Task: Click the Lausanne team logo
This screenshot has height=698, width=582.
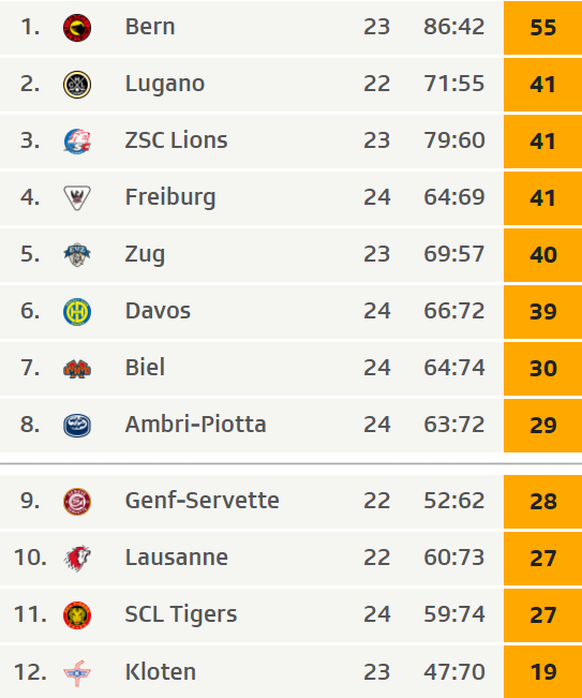Action: 77,558
